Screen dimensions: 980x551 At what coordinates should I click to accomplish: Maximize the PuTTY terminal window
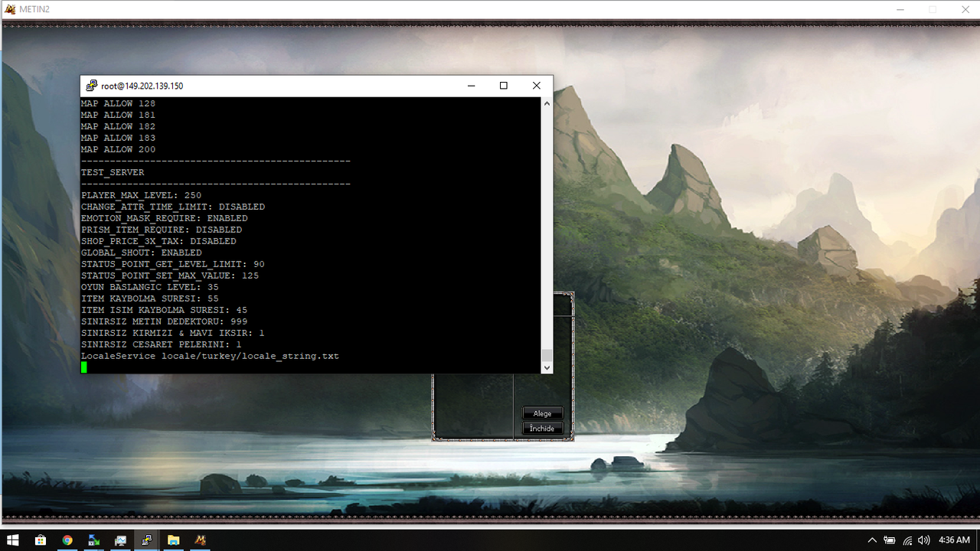(503, 86)
